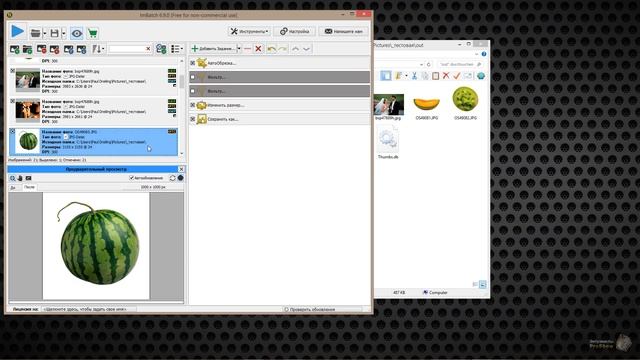Click the check-all images icon

point(161,49)
